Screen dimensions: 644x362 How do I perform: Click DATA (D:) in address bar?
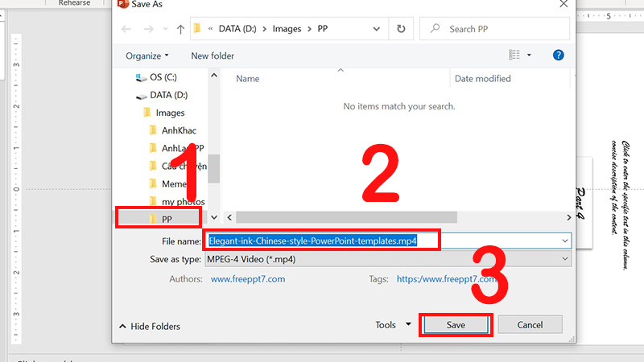[237, 29]
